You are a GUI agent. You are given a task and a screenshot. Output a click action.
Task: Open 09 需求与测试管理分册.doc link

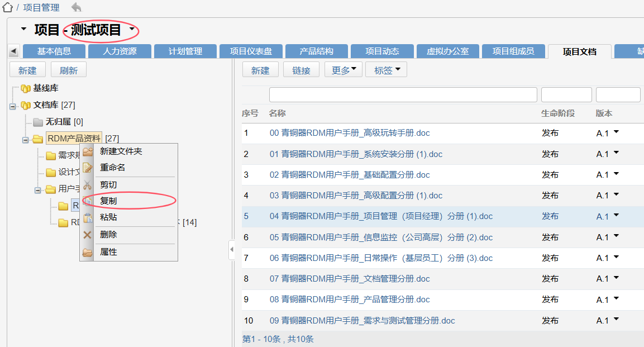pyautogui.click(x=362, y=321)
